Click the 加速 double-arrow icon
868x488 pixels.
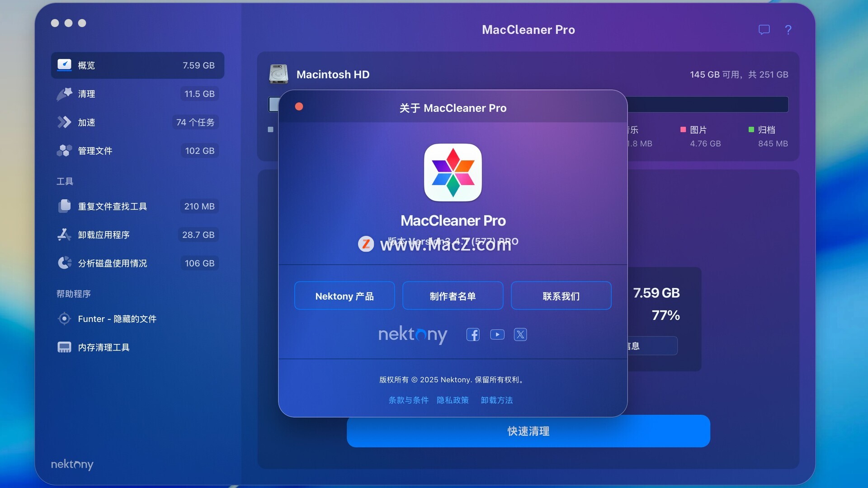[64, 122]
